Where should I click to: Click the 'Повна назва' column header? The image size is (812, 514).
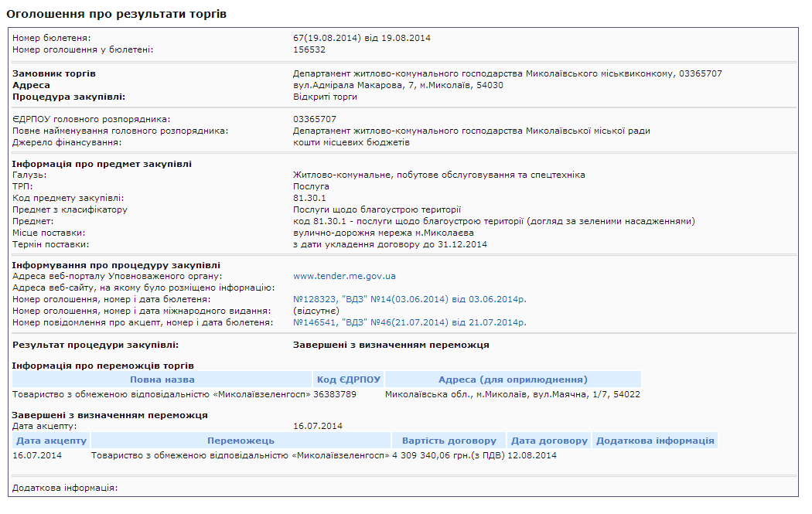click(x=162, y=380)
